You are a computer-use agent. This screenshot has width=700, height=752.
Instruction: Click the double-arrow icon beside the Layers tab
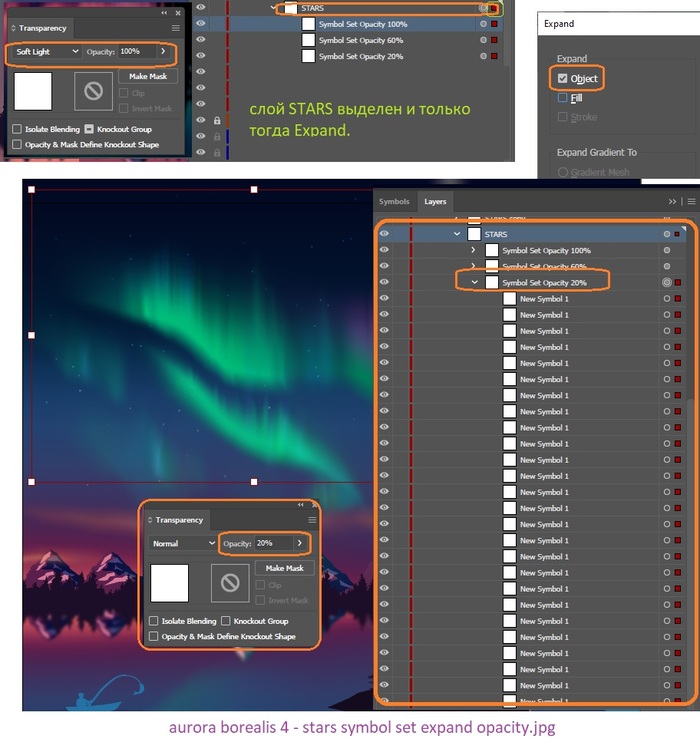(x=673, y=201)
